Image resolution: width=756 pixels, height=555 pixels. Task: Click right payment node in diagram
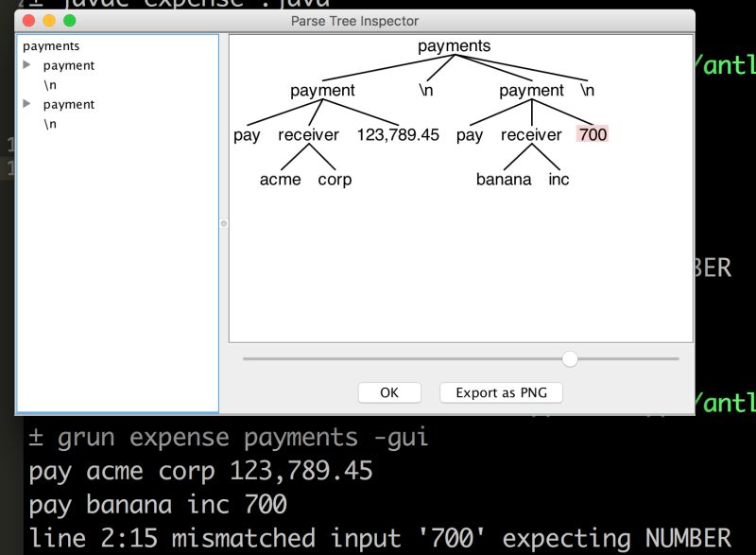pyautogui.click(x=531, y=90)
